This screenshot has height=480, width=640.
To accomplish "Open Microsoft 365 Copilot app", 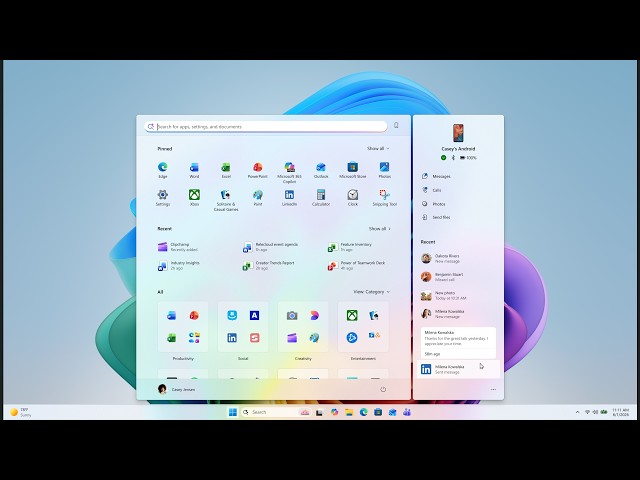I will [x=289, y=172].
